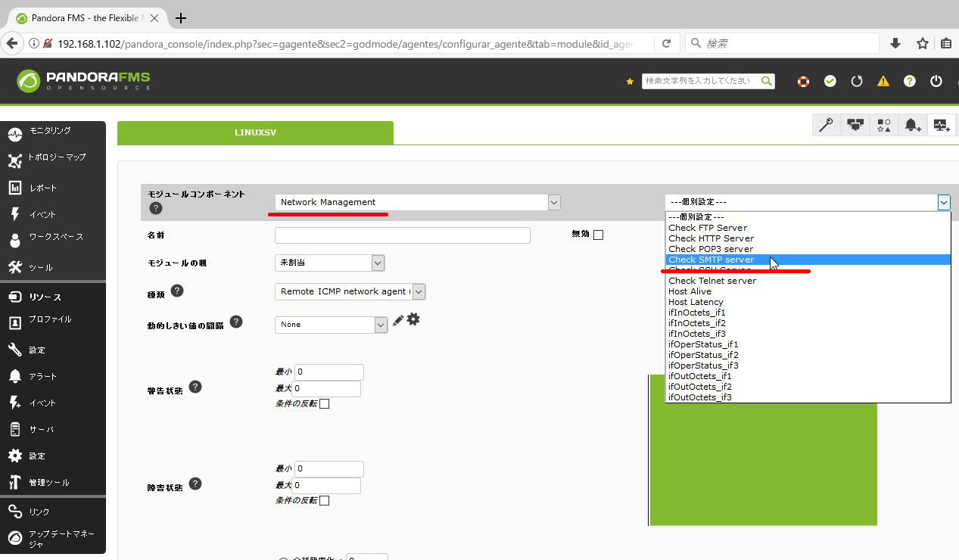
Task: Click the Pandora header search text box
Action: tap(701, 81)
